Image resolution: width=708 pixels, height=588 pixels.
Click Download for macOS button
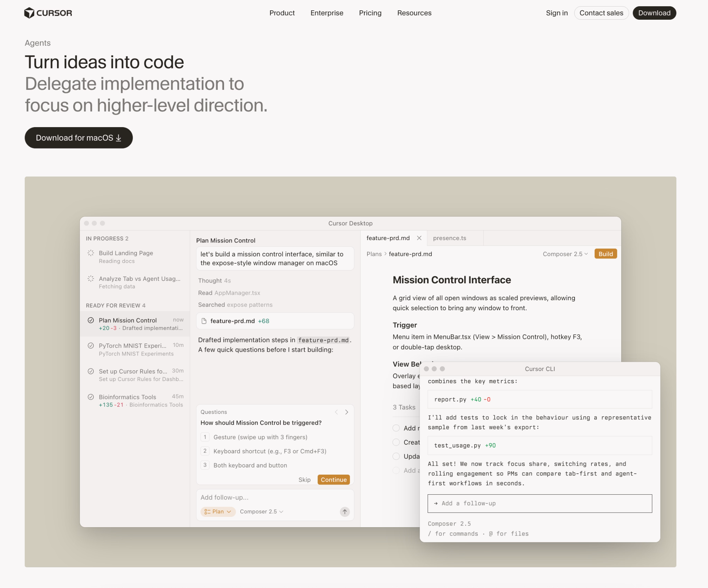coord(78,138)
